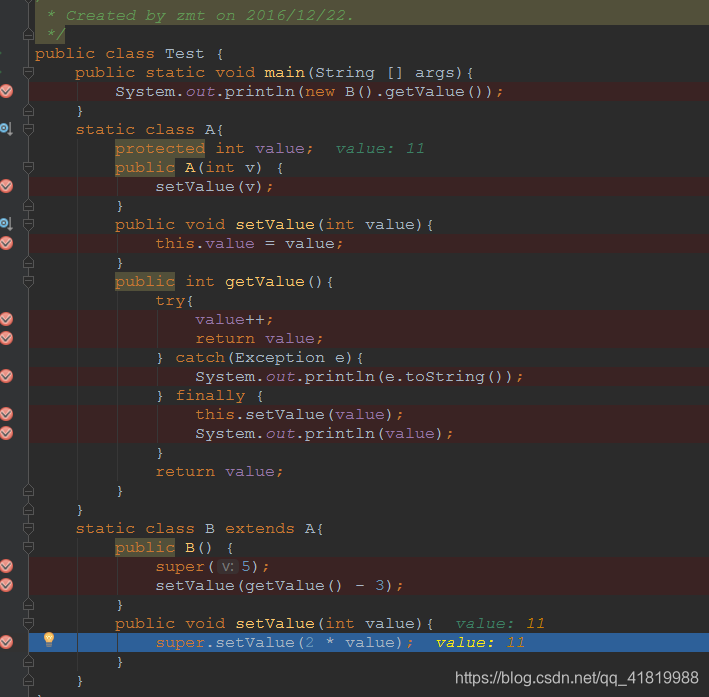Click 'Exception' type in catch clause
The height and width of the screenshot is (697, 709).
click(x=280, y=357)
